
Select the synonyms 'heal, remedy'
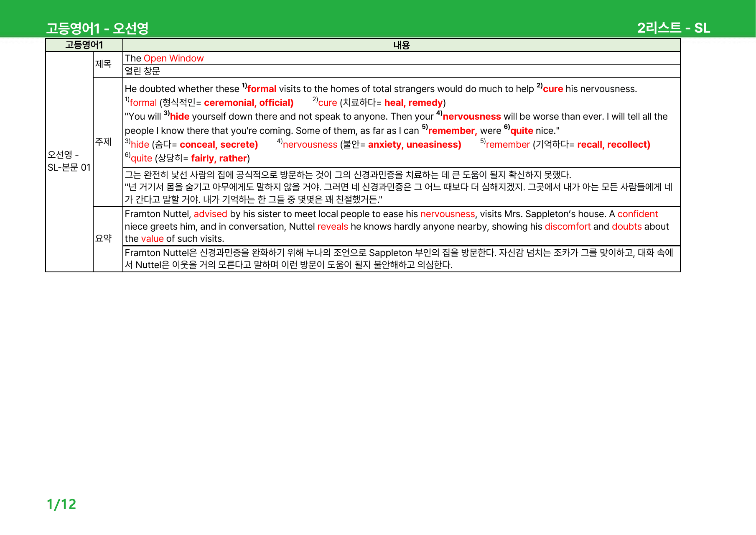point(414,103)
